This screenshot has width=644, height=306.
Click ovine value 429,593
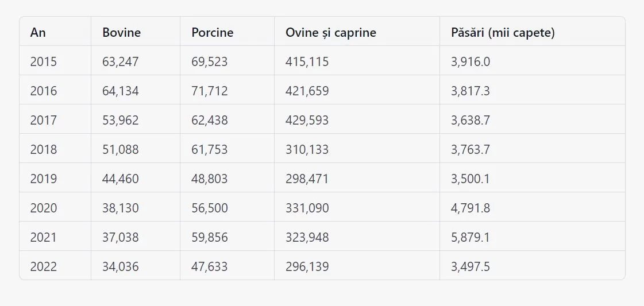coord(307,120)
